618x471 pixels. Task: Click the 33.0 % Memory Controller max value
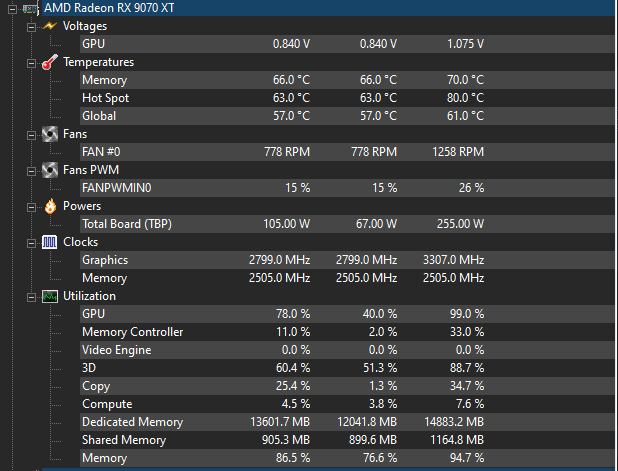pyautogui.click(x=467, y=332)
